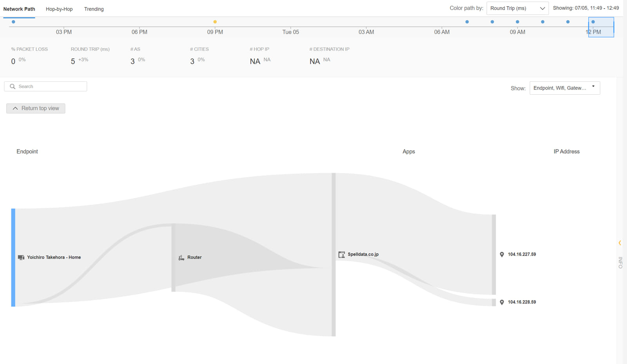This screenshot has height=364, width=627.
Task: Expand the INFO side panel arrow
Action: tap(620, 243)
